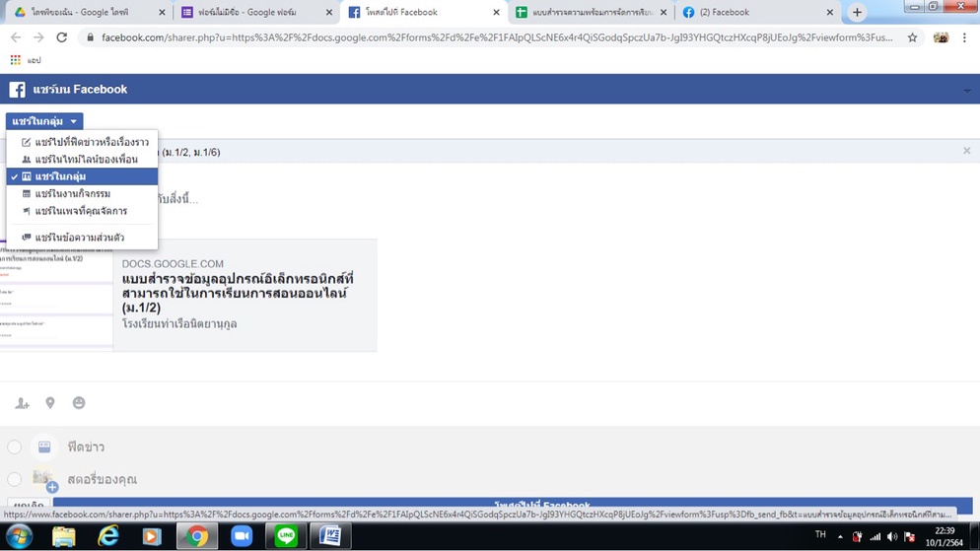Screen dimensions: 980x551
Task: Launch Internet Explorer from the taskbar
Action: pos(108,536)
